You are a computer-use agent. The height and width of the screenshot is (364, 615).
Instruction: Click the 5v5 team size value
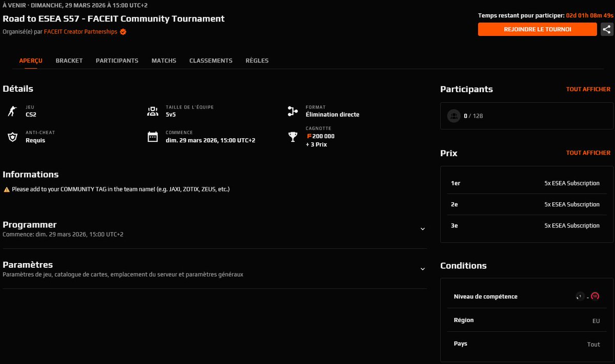pyautogui.click(x=171, y=115)
